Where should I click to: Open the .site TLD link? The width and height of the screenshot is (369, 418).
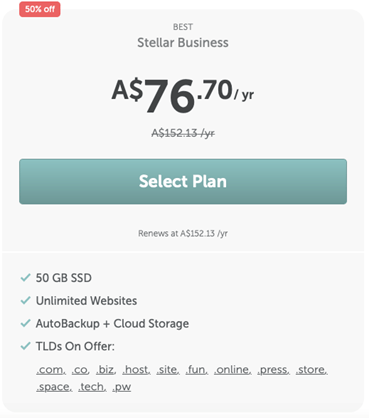(x=168, y=370)
